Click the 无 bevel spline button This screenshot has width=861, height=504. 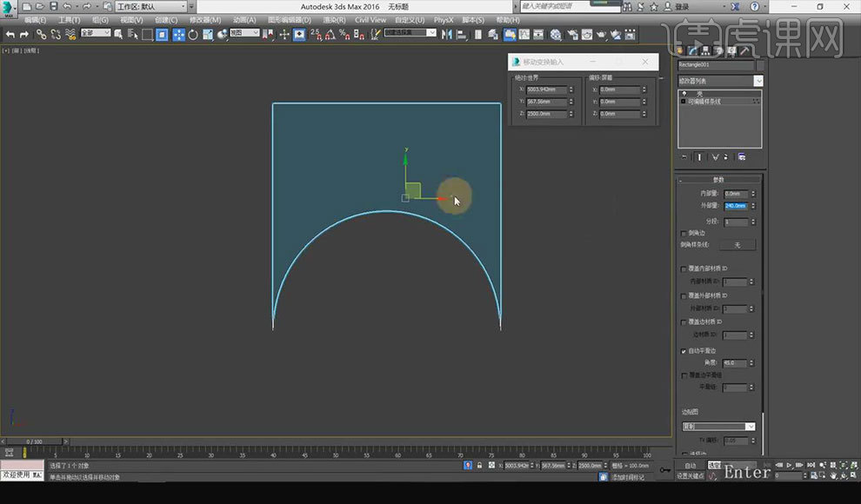(x=737, y=245)
